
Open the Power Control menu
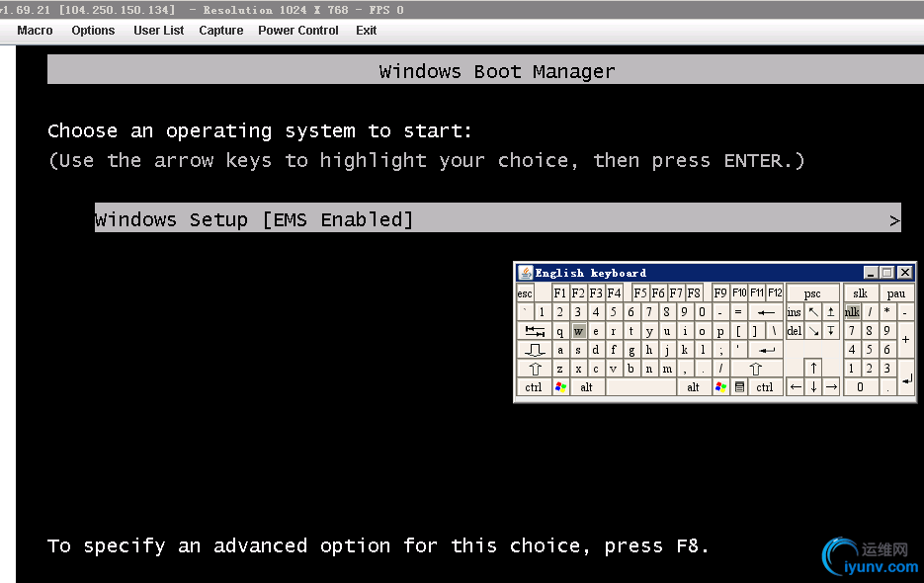[x=298, y=30]
